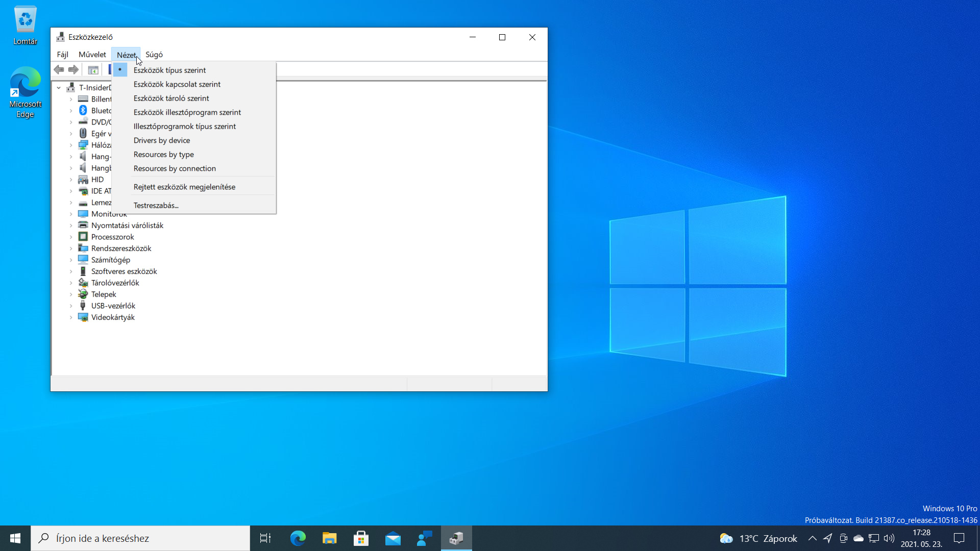Screen dimensions: 980x551
Task: Open File Explorer from the taskbar
Action: coord(330,538)
